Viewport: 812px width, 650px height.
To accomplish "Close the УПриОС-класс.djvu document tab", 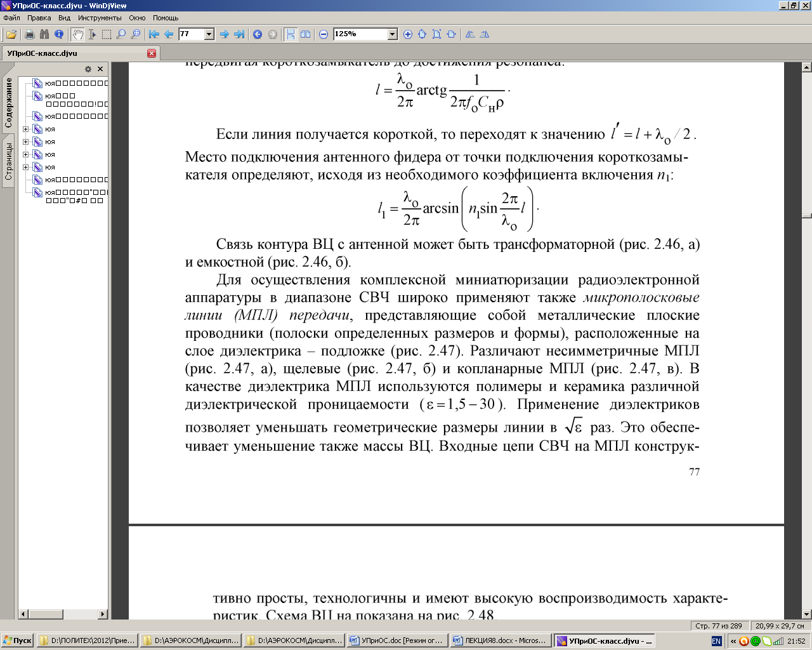I will 152,53.
